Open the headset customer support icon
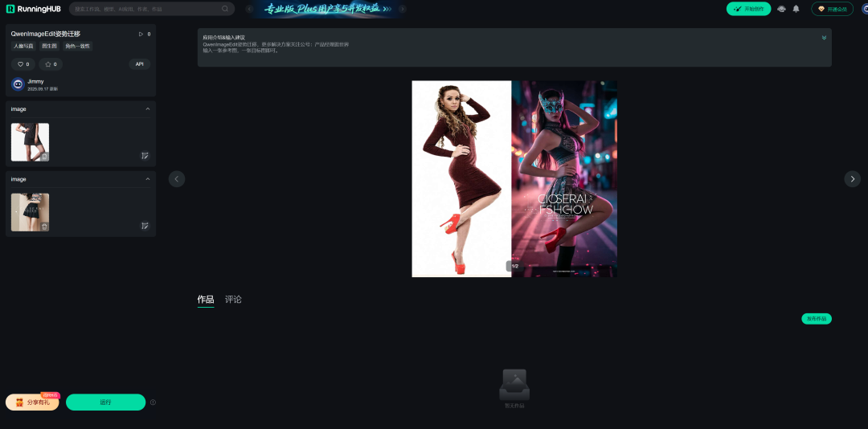Image resolution: width=868 pixels, height=429 pixels. tap(782, 9)
